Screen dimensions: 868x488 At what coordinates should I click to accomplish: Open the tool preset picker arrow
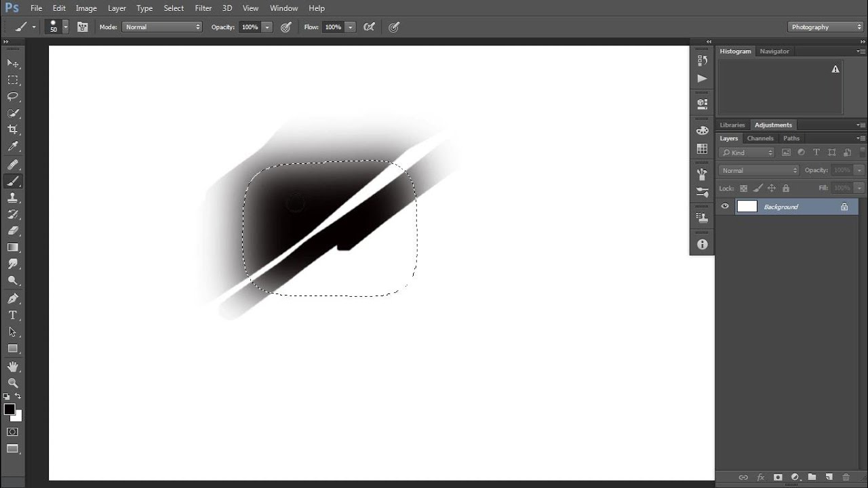(x=34, y=27)
